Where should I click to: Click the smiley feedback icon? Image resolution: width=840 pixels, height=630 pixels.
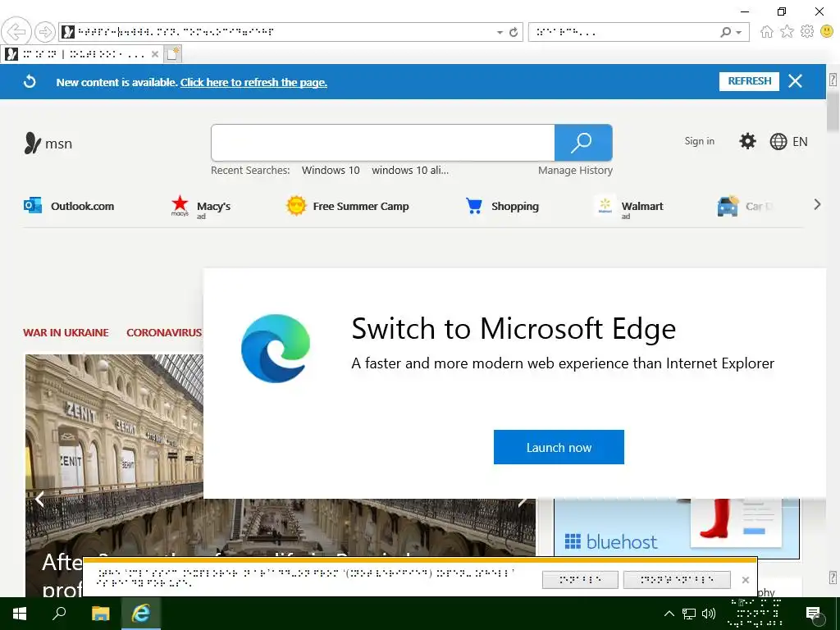click(827, 31)
